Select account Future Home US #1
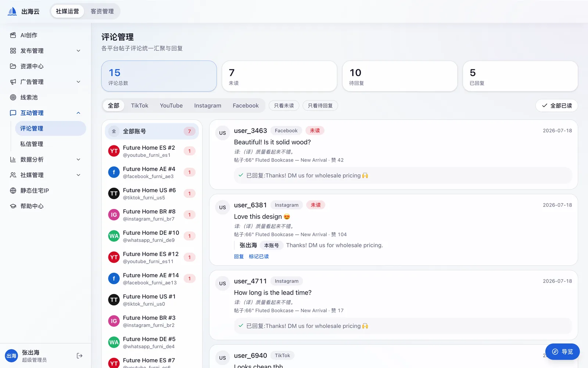The image size is (588, 368). point(152,300)
